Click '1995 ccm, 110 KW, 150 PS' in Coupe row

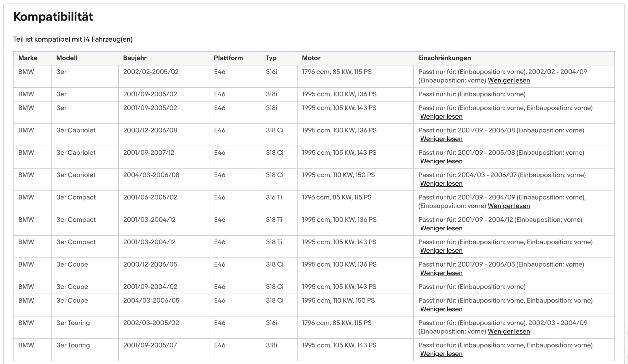tap(338, 301)
